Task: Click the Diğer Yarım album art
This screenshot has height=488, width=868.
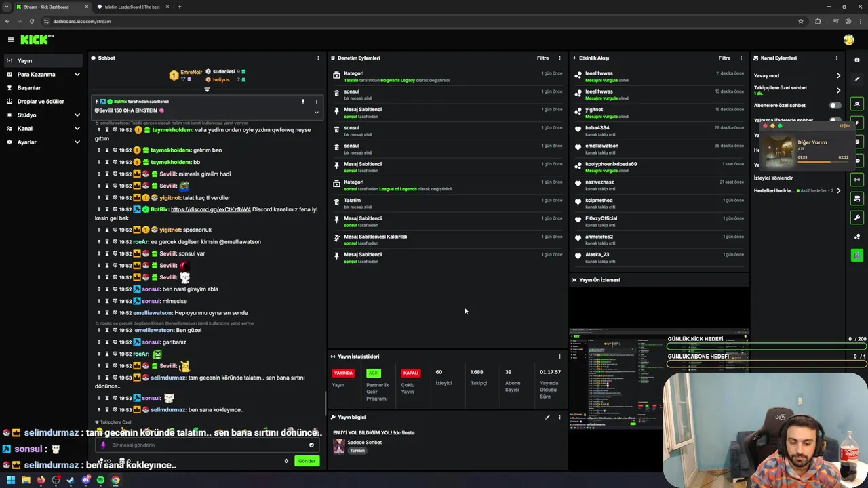Action: (779, 151)
